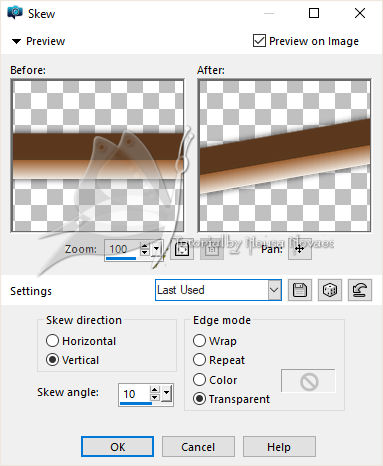Click the randomize parameters dice icon

330,290
